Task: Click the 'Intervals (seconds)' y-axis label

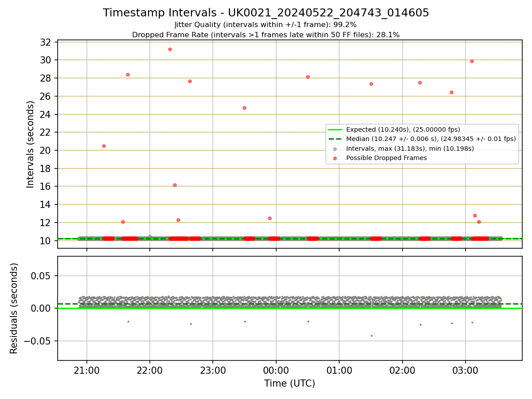Action: pos(30,144)
